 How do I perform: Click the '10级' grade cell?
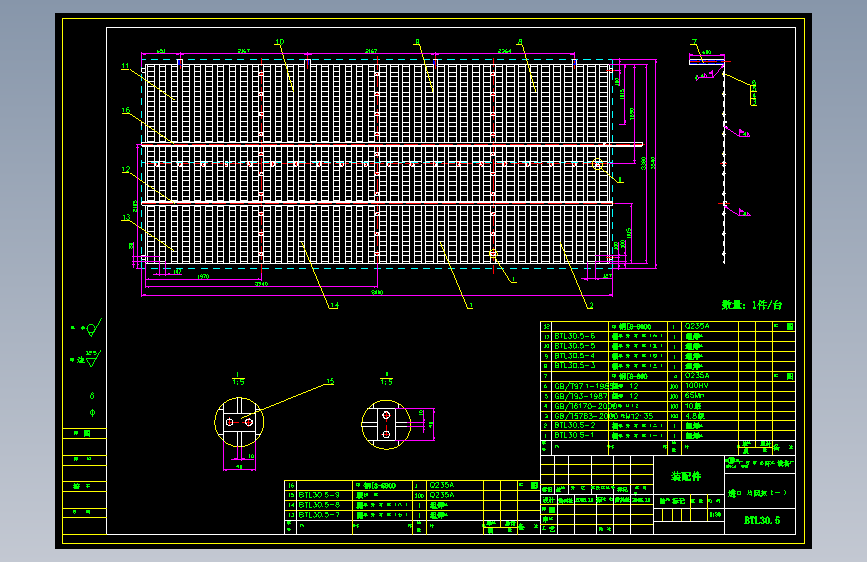(x=693, y=406)
